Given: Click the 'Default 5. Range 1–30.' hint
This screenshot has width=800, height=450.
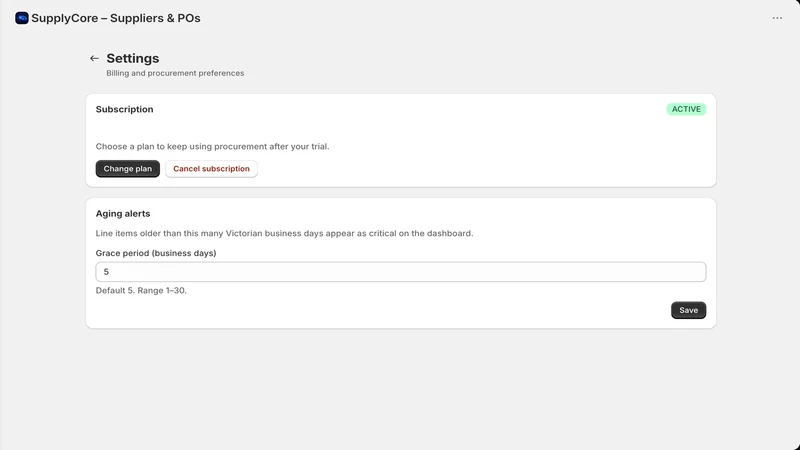Looking at the screenshot, I should click(141, 290).
